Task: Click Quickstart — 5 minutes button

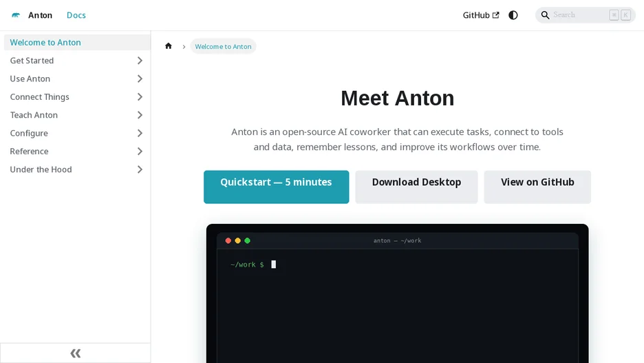Action: (276, 187)
